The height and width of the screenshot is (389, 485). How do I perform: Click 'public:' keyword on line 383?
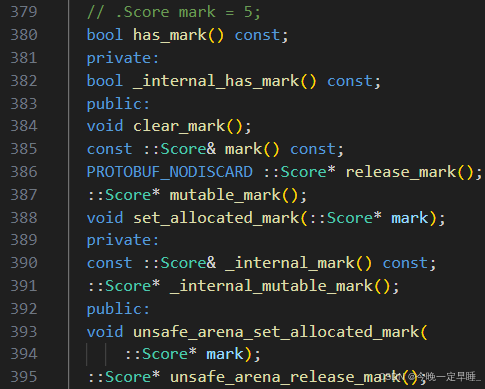click(118, 104)
